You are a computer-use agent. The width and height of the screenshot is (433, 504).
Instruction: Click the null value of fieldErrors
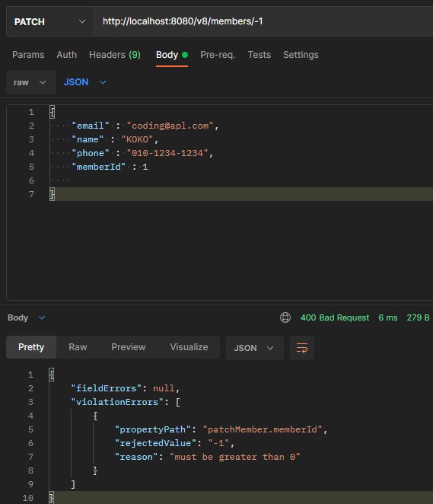(164, 388)
